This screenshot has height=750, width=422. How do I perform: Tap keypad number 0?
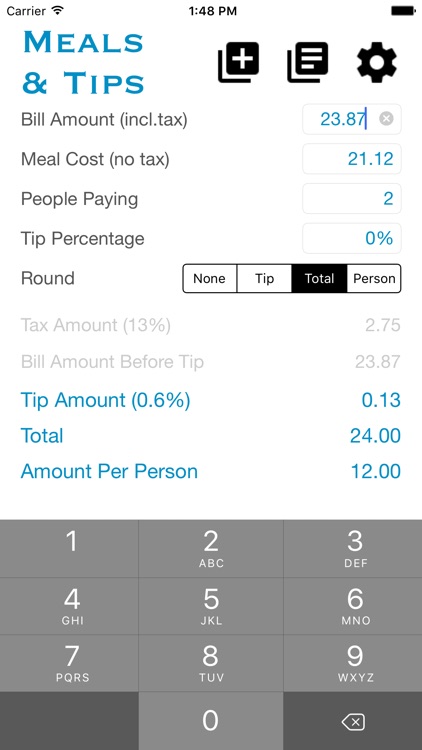click(211, 721)
